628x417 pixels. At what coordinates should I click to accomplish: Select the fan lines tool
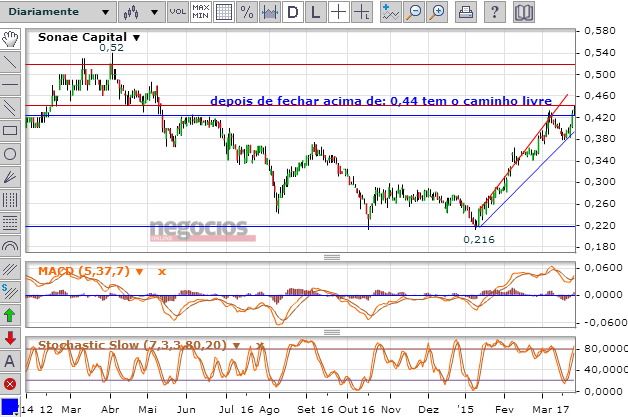(10, 177)
